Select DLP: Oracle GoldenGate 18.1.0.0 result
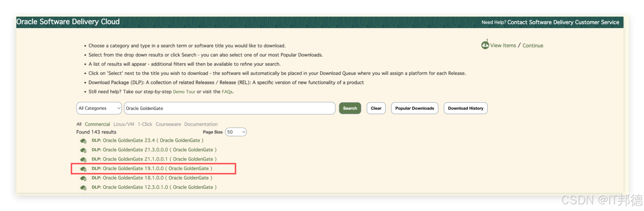644x211 pixels. pyautogui.click(x=152, y=178)
